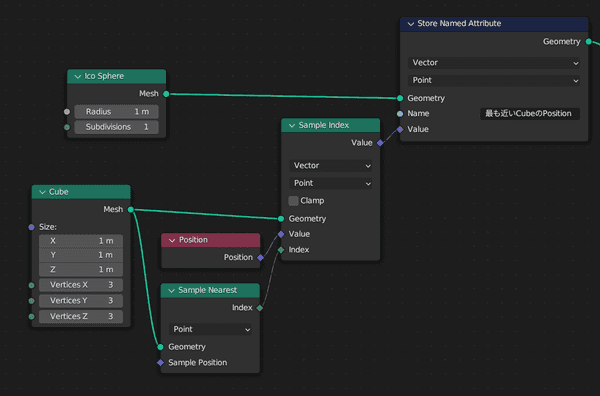
Task: Click Store Named Attribute Name input socket
Action: (400, 114)
